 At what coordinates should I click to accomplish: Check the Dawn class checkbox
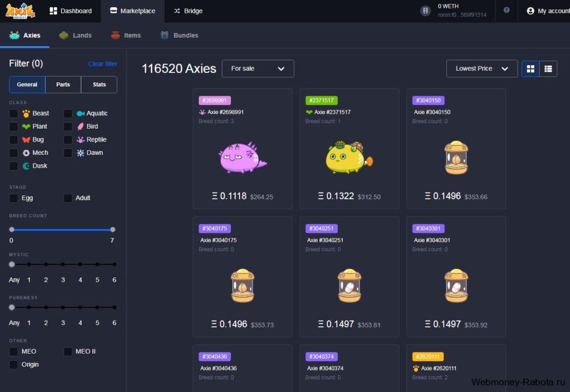click(x=67, y=153)
